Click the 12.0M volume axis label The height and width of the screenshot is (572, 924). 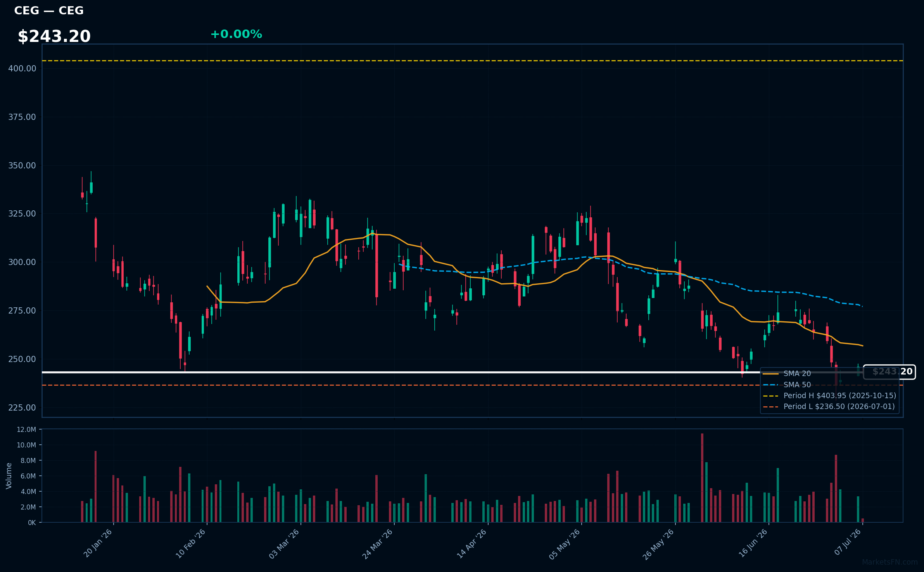click(x=26, y=430)
